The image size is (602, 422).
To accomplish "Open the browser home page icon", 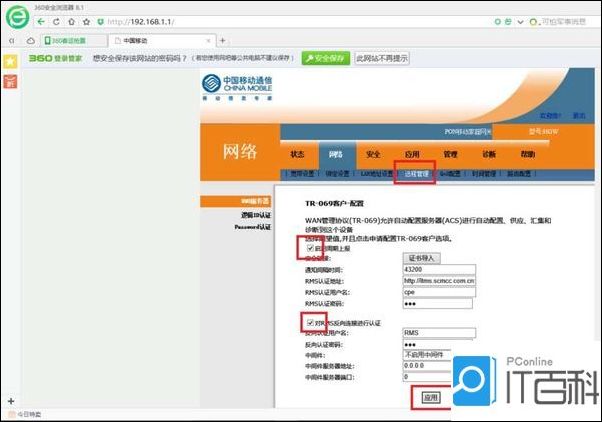I will point(71,22).
